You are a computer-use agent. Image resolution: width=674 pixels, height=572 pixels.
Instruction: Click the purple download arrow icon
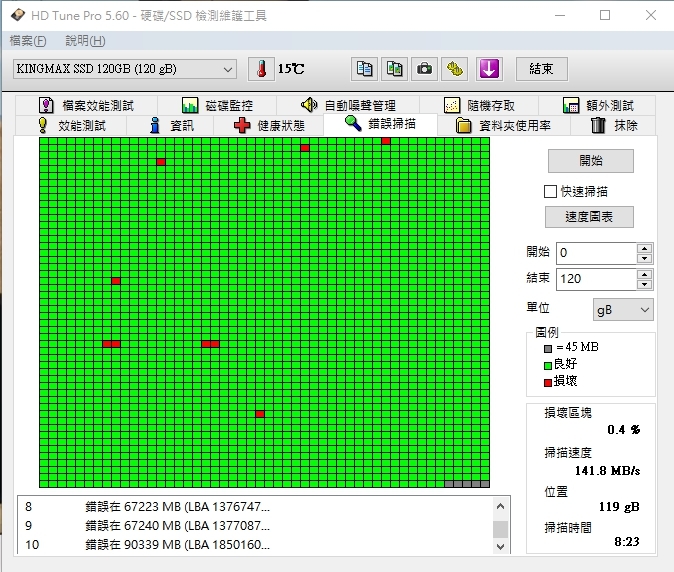click(x=489, y=69)
